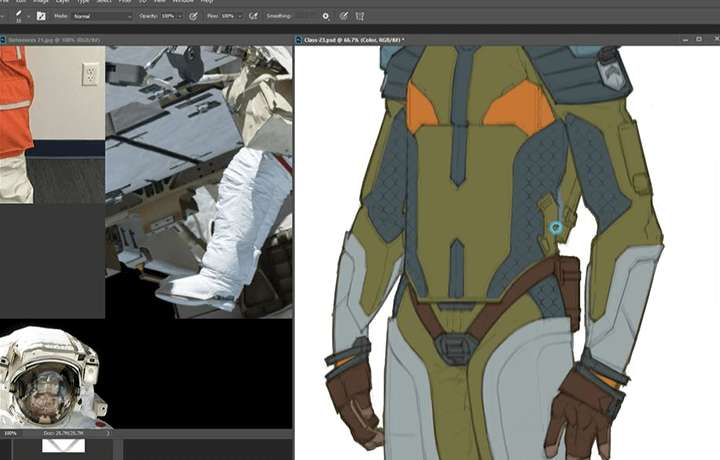Toggle pressure for size icon
The height and width of the screenshot is (460, 720).
(x=343, y=16)
